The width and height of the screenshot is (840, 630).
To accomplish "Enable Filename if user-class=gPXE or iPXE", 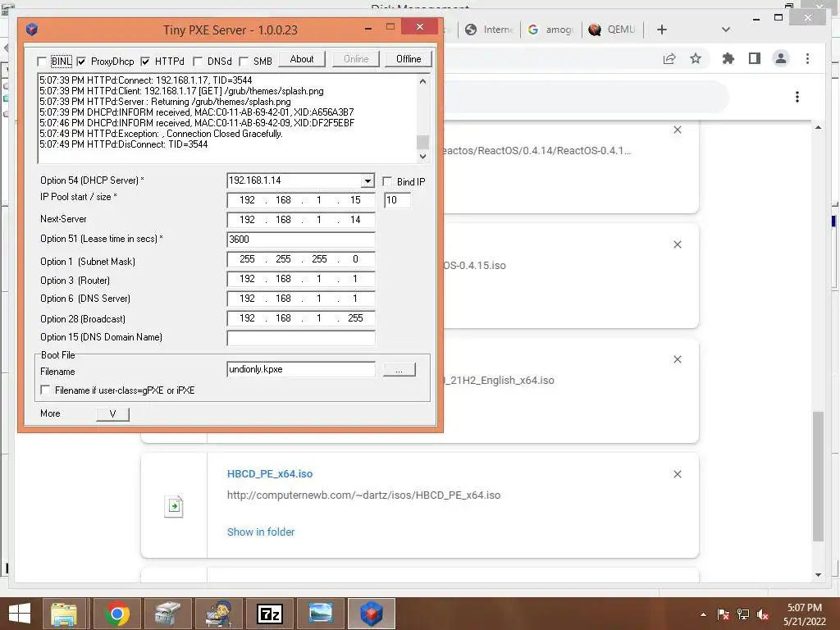I will coord(46,390).
